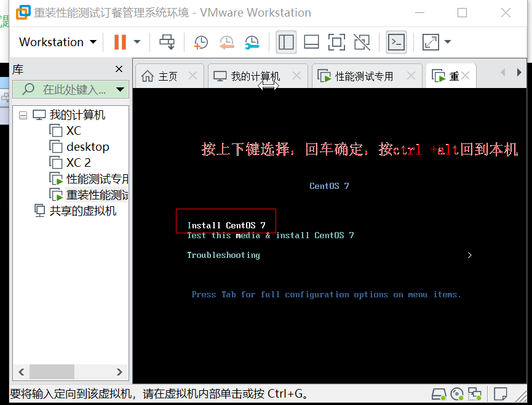Screen dimensions: 532x405
Task: Toggle the console view icon
Action: [396, 42]
